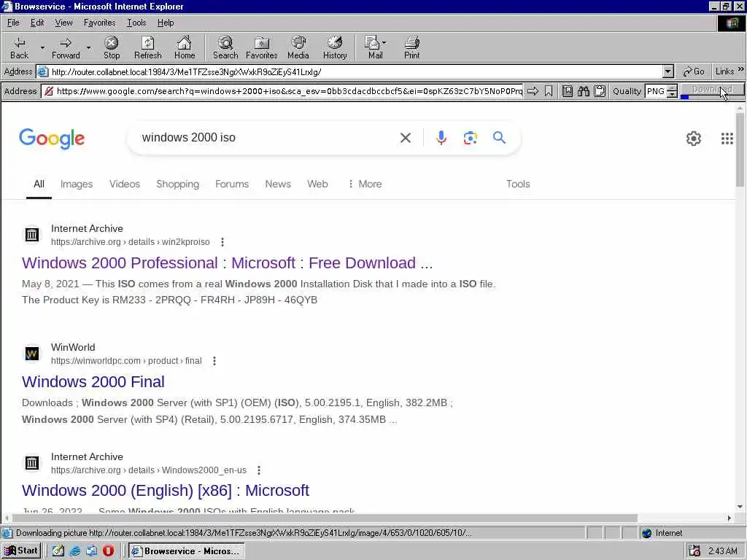Screen dimensions: 747x560
Task: Refresh the page using the Refresh button
Action: point(147,47)
